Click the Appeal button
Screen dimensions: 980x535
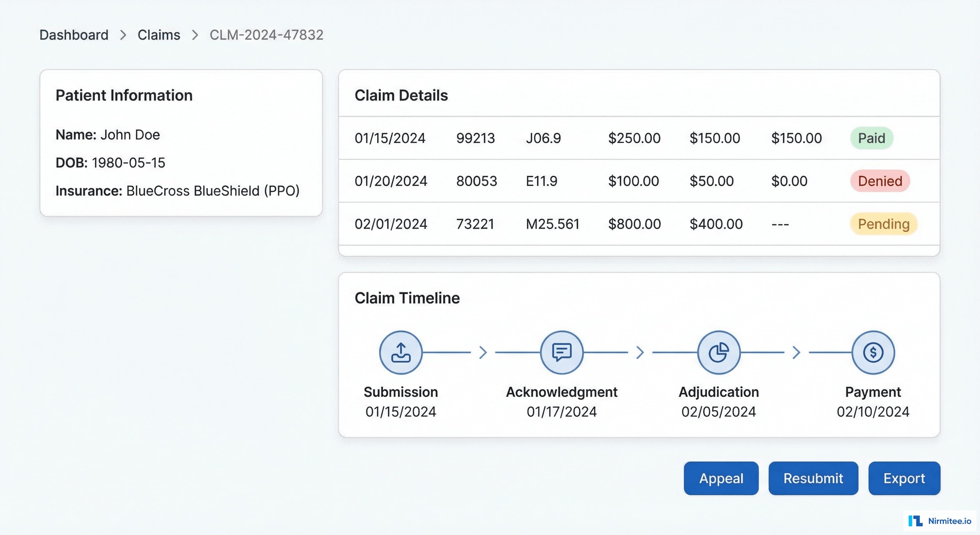click(721, 479)
